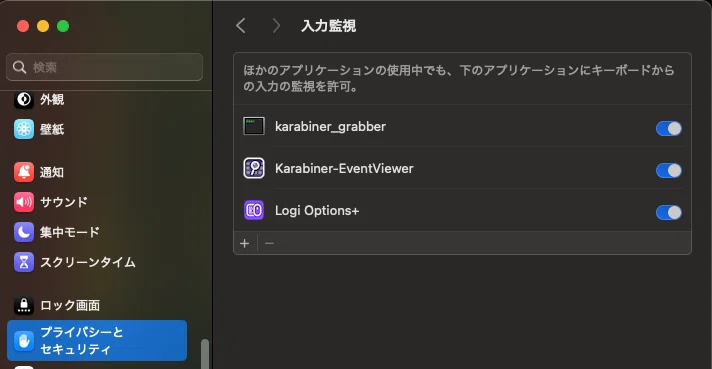The image size is (712, 369).
Task: Click the 入力監視 page title
Action: tap(328, 26)
